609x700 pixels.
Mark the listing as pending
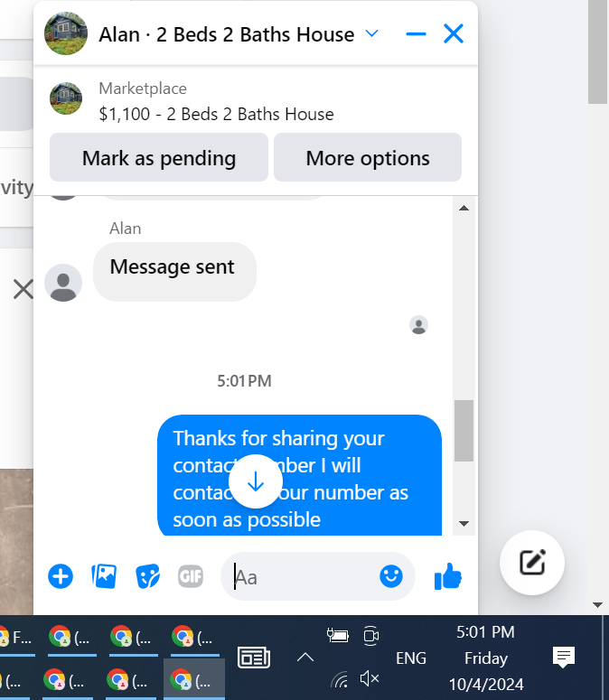[159, 157]
